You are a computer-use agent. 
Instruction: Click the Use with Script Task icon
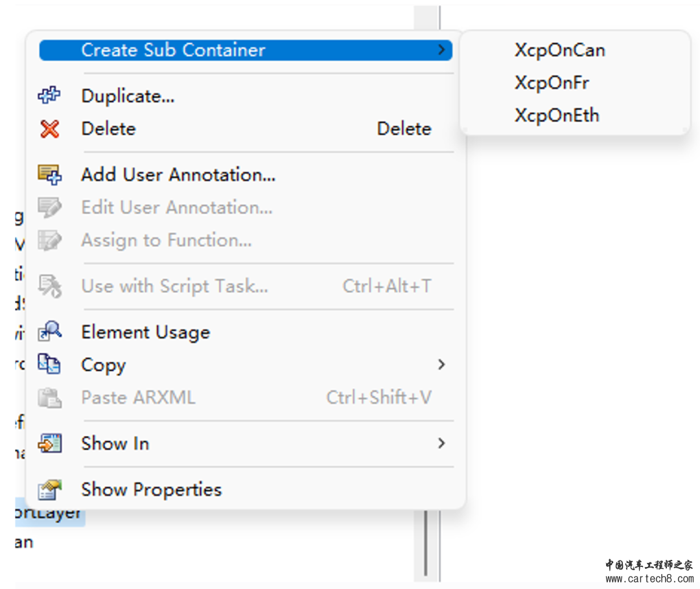click(x=49, y=286)
